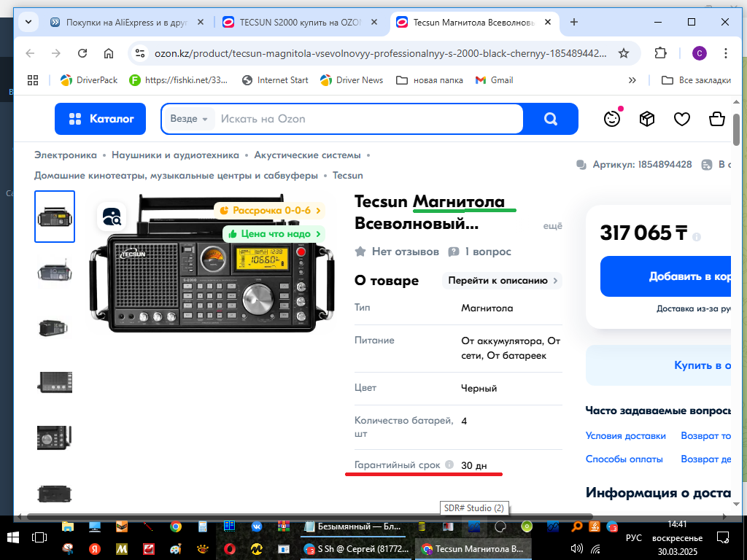Switch to 'Безымянный — Бл...' Notepad taskbar item
The width and height of the screenshot is (747, 560).
coord(353,526)
